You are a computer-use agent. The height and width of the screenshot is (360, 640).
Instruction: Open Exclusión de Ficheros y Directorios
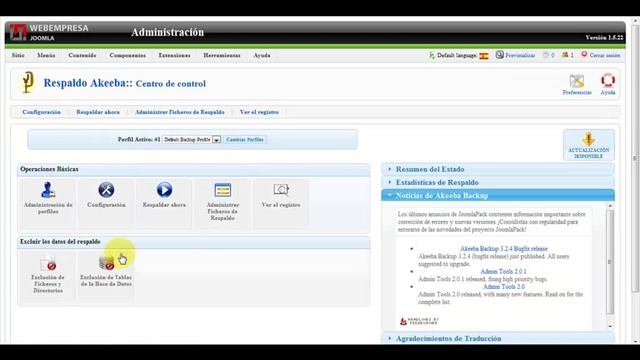[48, 276]
